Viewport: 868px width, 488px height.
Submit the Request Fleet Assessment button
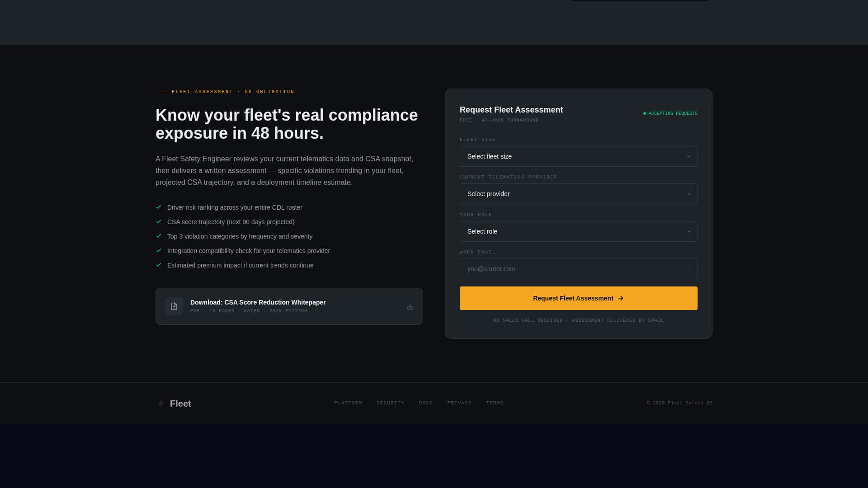[579, 298]
